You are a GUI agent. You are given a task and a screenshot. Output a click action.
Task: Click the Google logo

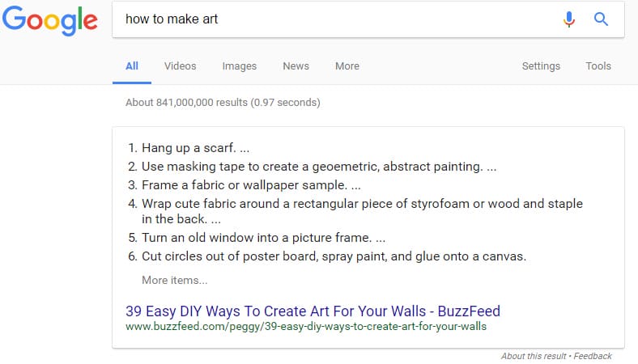click(49, 21)
